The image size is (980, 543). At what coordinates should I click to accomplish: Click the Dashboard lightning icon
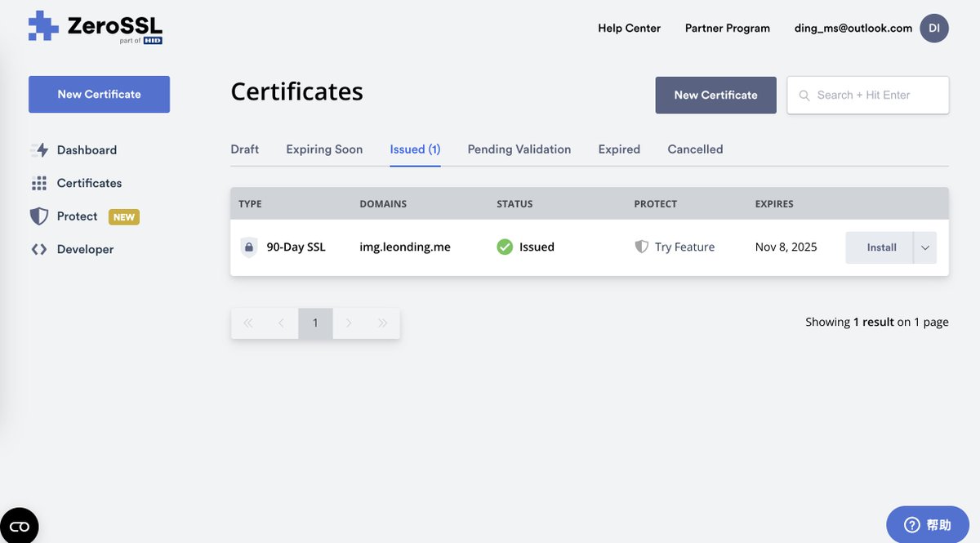(39, 149)
